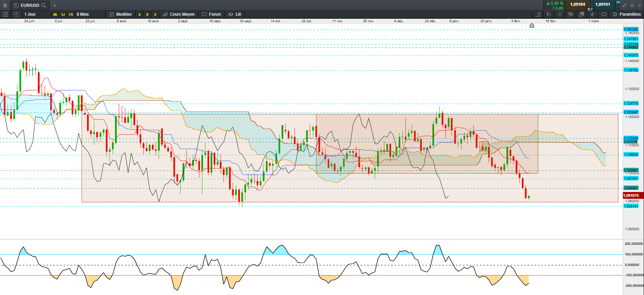Load template shortcut 8
The height and width of the screenshot is (295, 644).
(147, 14)
